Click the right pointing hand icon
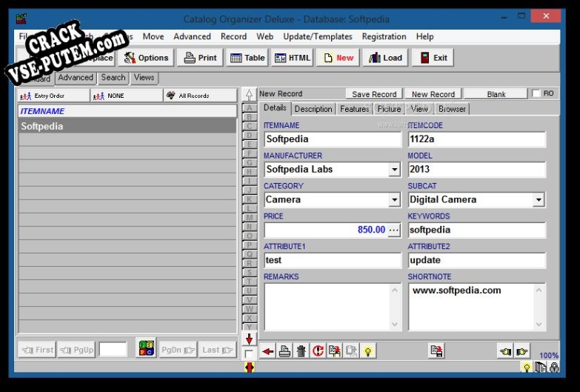580x392 pixels. (x=522, y=351)
